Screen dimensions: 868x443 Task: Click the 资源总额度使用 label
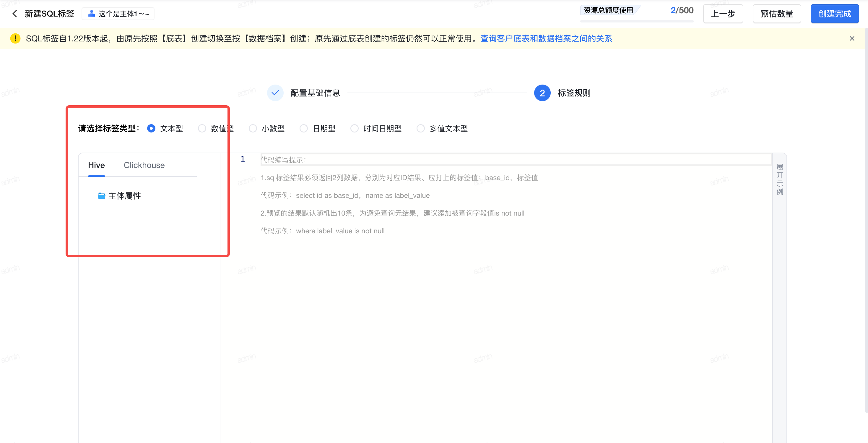click(608, 10)
